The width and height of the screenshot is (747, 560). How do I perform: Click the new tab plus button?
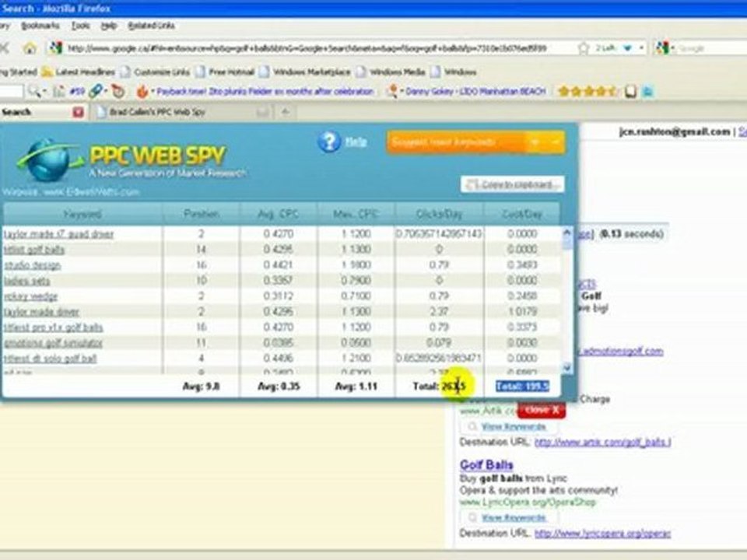pyautogui.click(x=286, y=112)
